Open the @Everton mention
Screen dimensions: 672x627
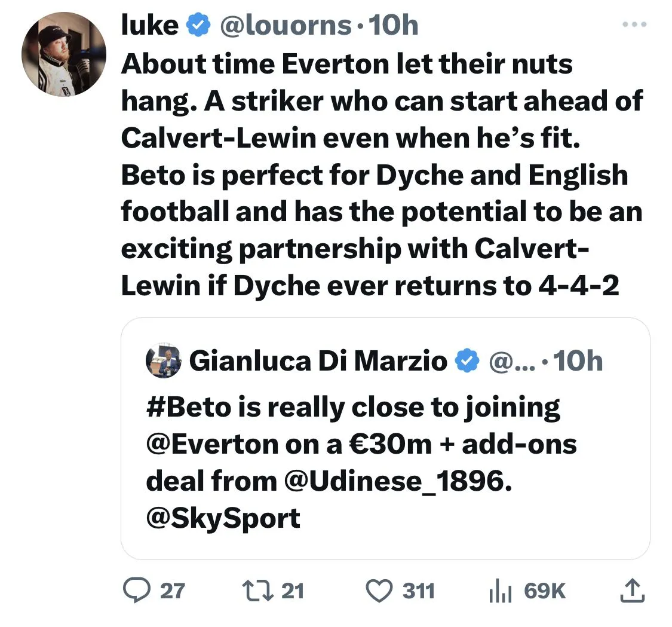[x=211, y=444]
